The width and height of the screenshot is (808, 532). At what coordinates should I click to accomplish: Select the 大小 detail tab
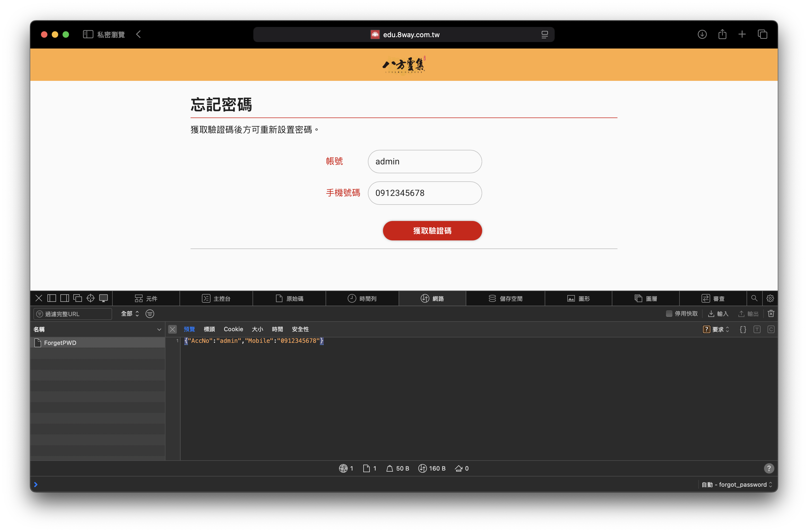257,329
